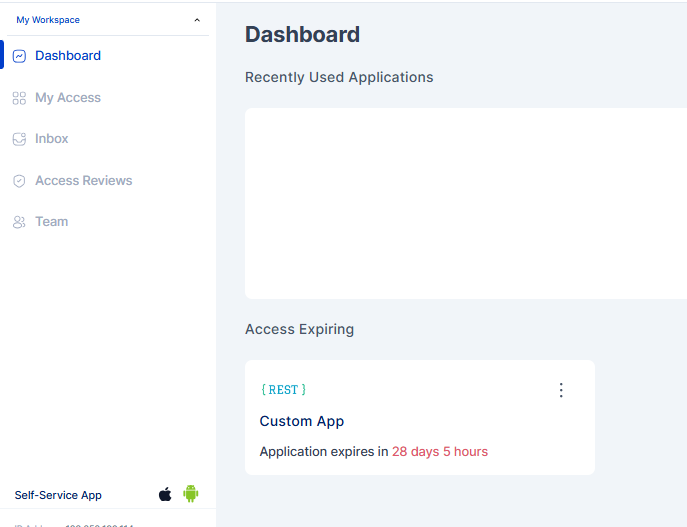Open the Android app download icon
This screenshot has height=527, width=687.
tap(191, 494)
